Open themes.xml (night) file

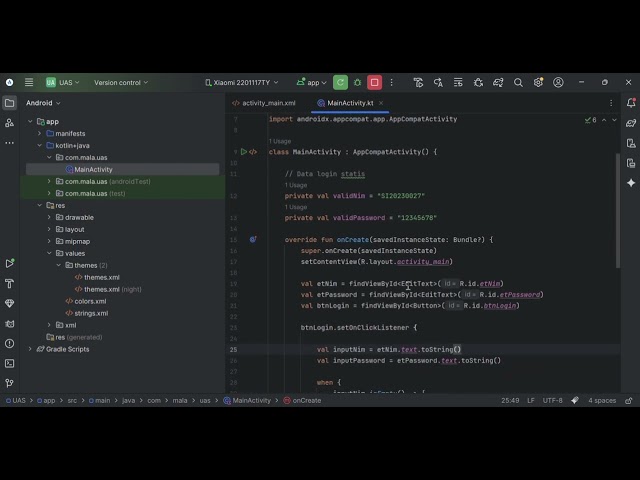109,289
